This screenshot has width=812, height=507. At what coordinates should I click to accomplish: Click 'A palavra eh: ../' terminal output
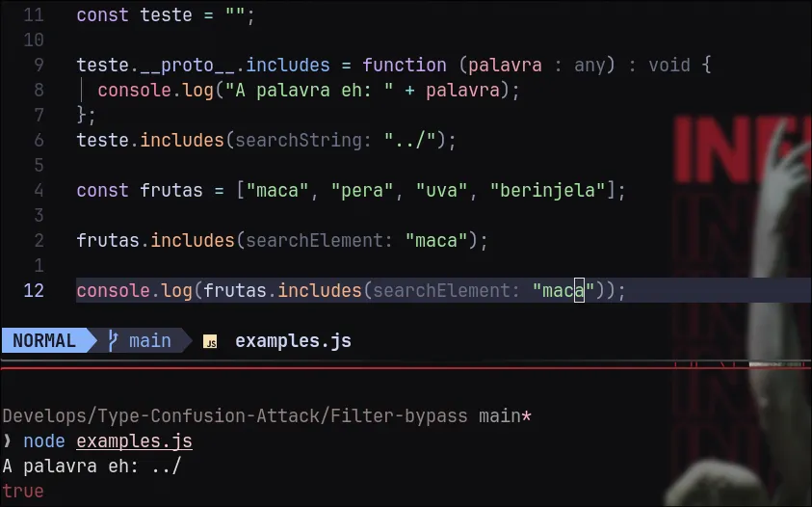click(92, 467)
